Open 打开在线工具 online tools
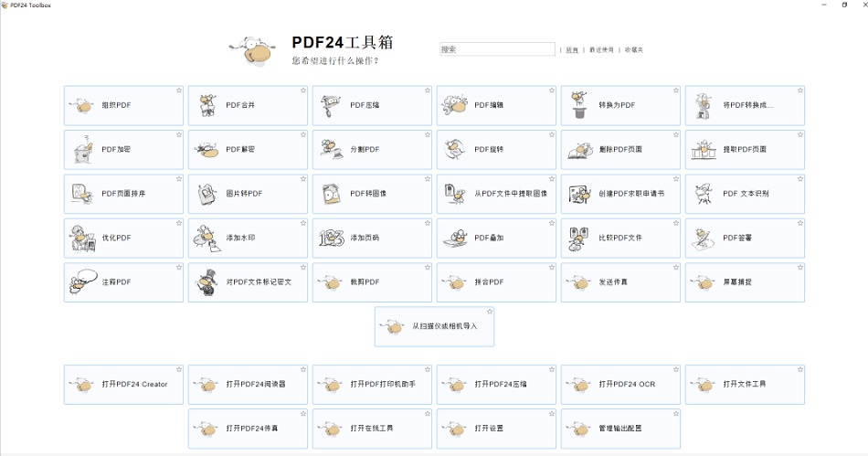The width and height of the screenshot is (868, 456). click(x=372, y=429)
